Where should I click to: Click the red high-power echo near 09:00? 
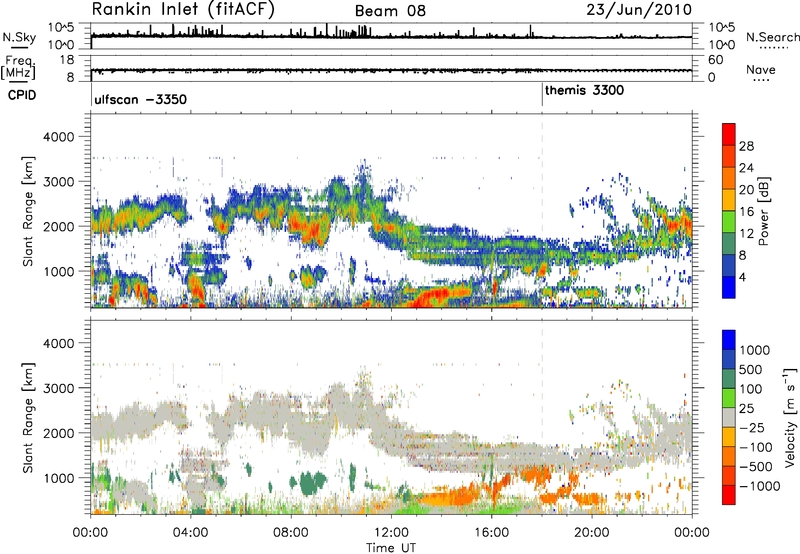pyautogui.click(x=310, y=230)
